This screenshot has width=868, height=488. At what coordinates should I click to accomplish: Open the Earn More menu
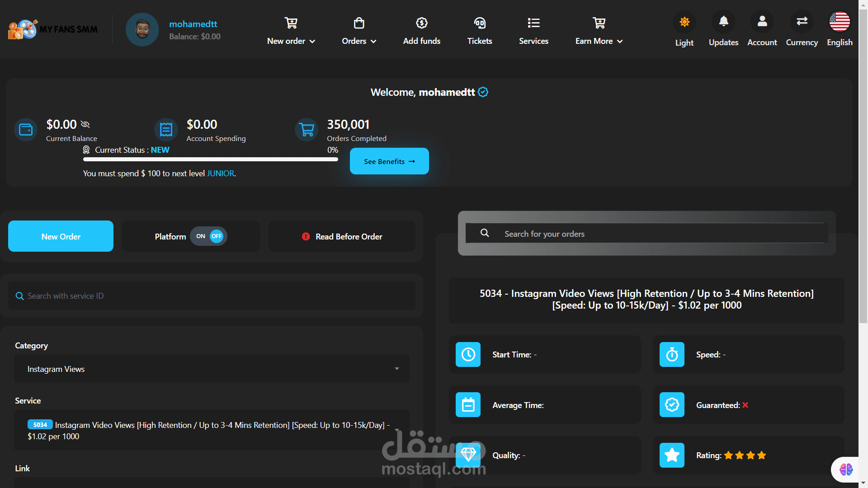pos(599,41)
